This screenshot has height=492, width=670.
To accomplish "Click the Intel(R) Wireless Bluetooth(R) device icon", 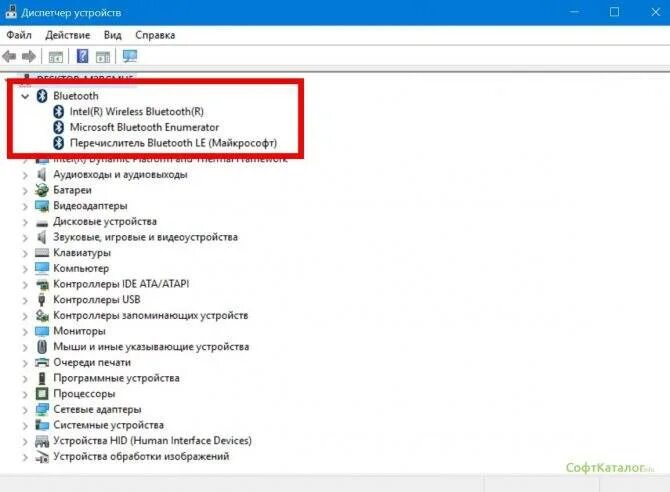I will [59, 112].
